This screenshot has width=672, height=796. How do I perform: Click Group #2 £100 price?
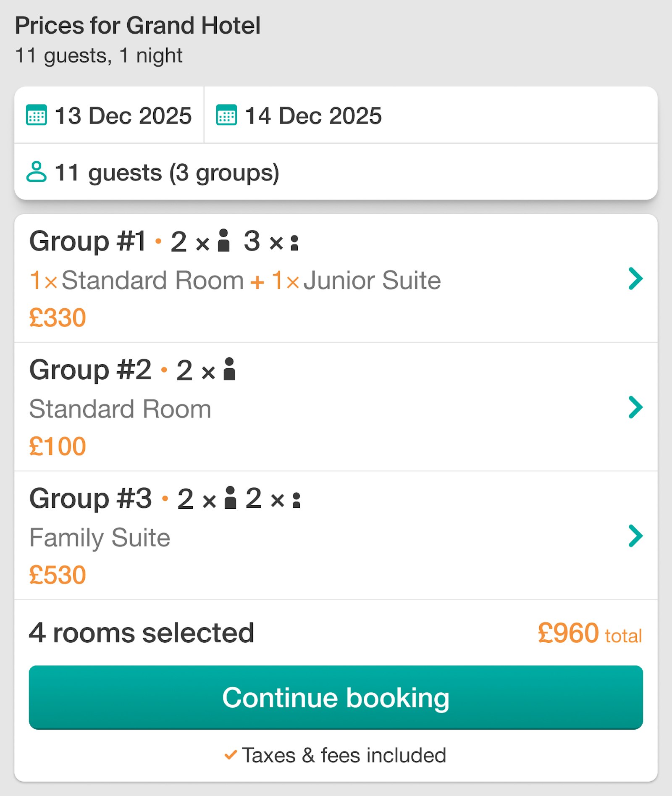(58, 446)
